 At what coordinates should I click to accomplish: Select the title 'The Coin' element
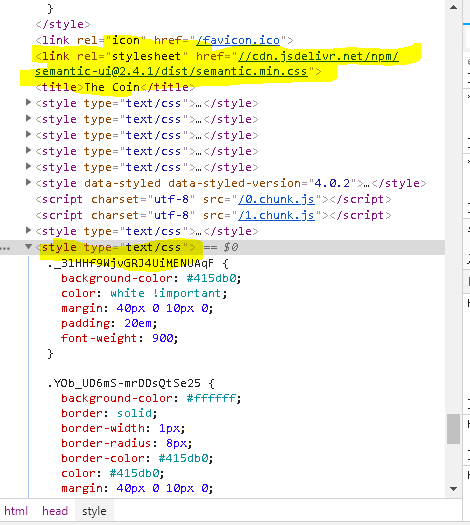point(115,87)
